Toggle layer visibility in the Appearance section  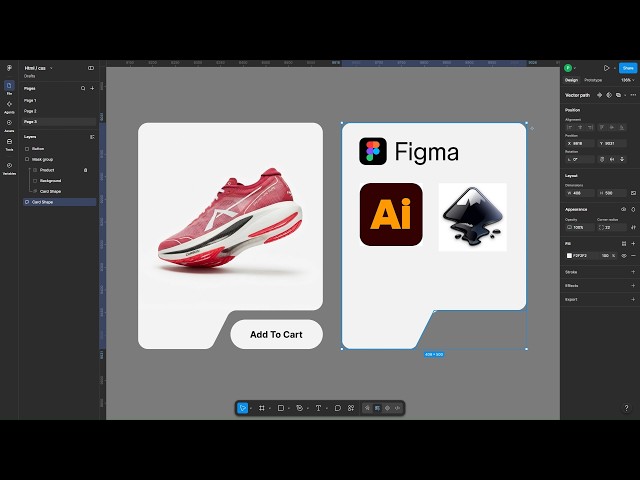pos(623,209)
